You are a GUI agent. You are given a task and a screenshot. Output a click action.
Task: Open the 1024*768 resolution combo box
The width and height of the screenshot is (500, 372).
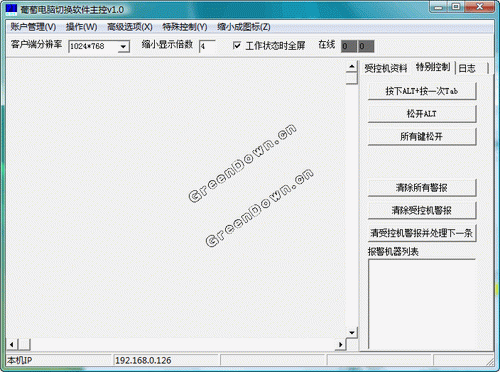pos(99,46)
